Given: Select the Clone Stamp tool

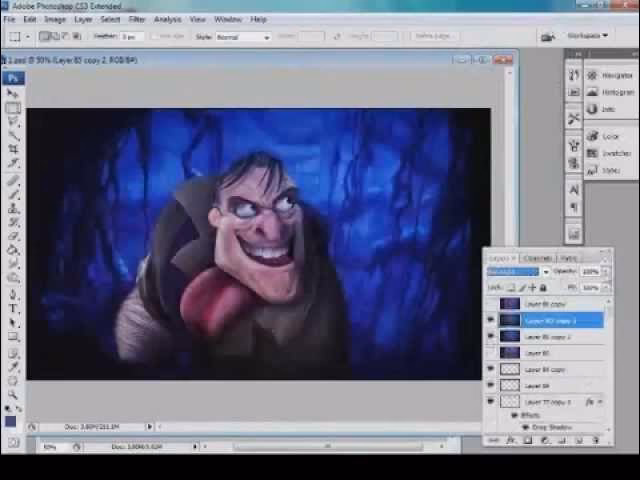Looking at the screenshot, I should [13, 208].
